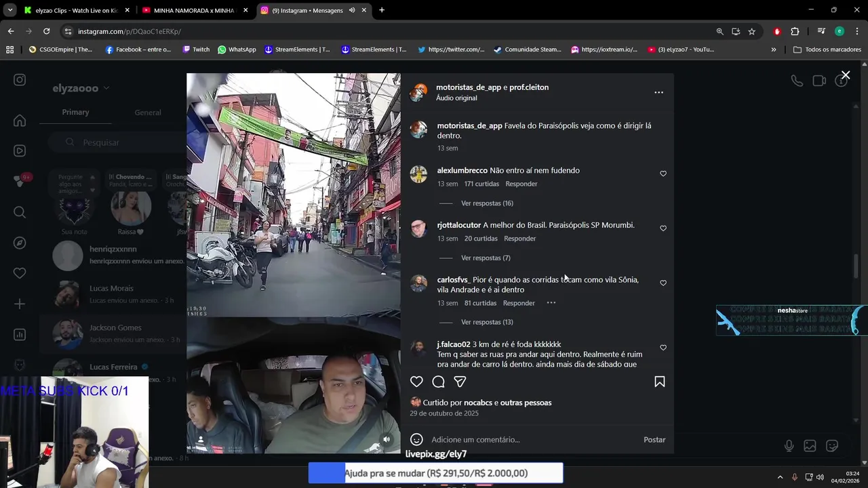
Task: Open Messages icon with notification badge
Action: click(x=20, y=181)
